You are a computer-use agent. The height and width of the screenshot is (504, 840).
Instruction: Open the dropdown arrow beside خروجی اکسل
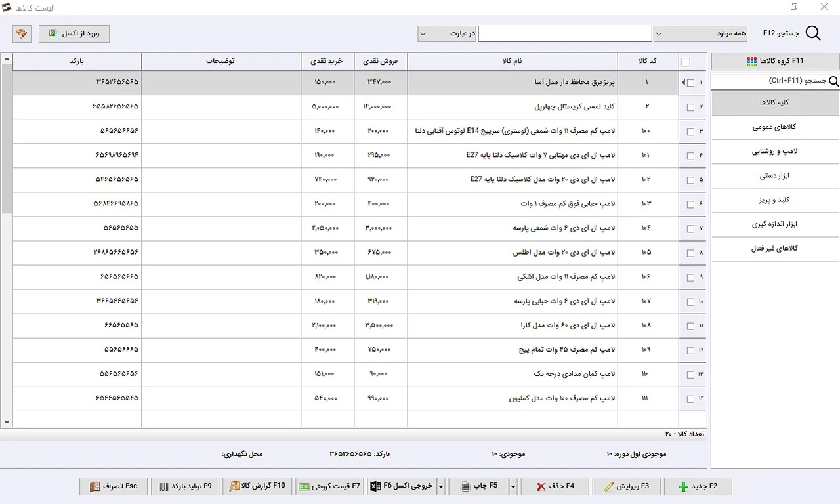coord(441,486)
